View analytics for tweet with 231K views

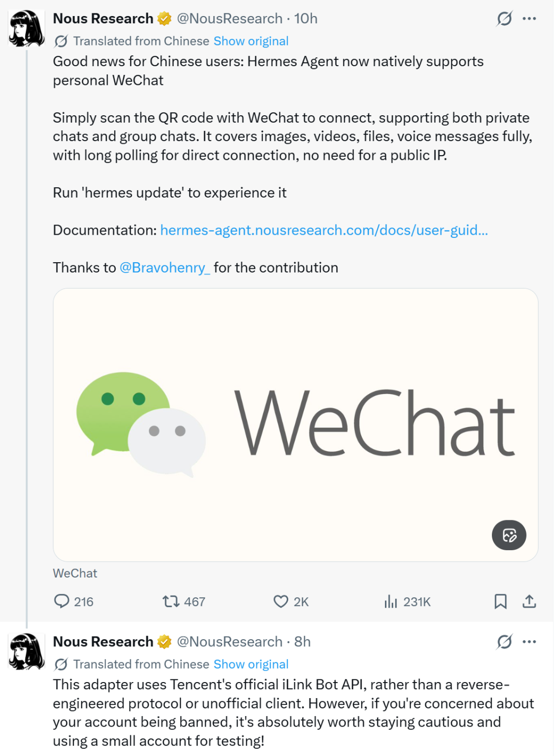pos(407,601)
